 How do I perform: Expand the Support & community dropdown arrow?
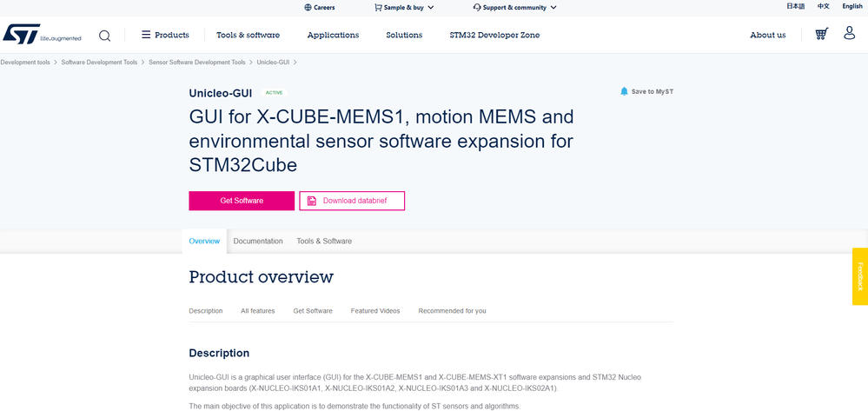(553, 8)
